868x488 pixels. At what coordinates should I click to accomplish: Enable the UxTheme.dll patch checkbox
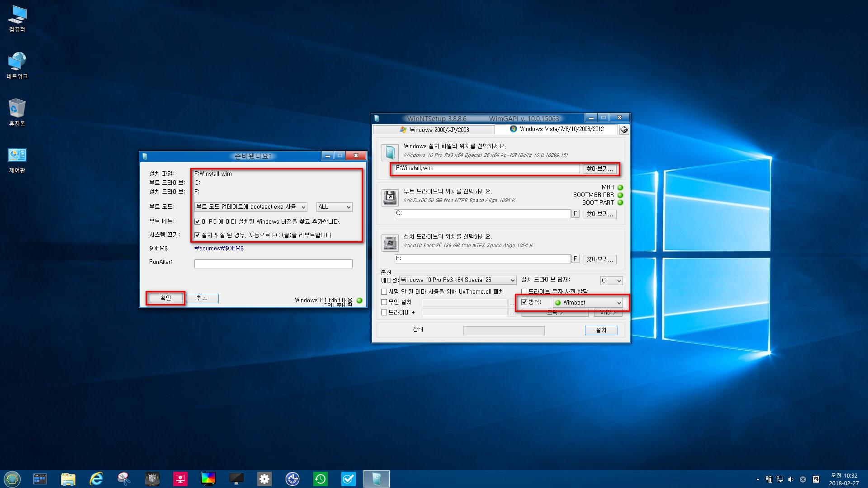tap(384, 292)
